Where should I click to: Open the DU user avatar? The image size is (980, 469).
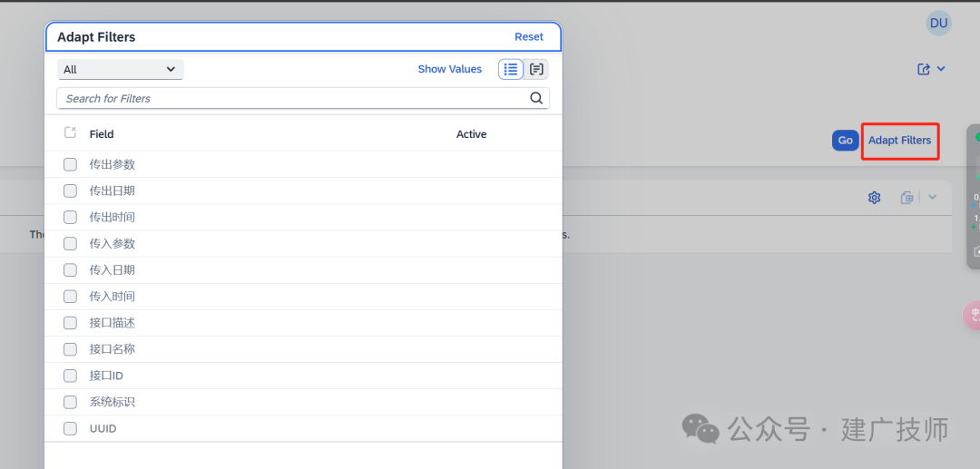(x=939, y=24)
